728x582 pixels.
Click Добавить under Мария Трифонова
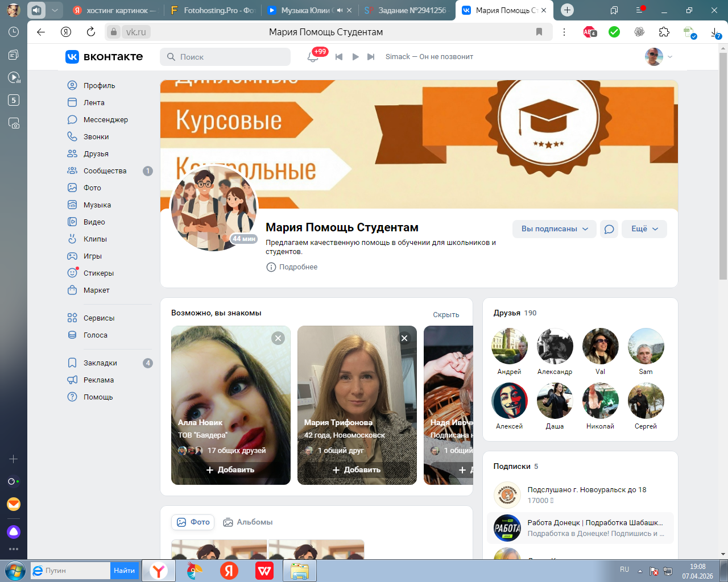tap(357, 470)
